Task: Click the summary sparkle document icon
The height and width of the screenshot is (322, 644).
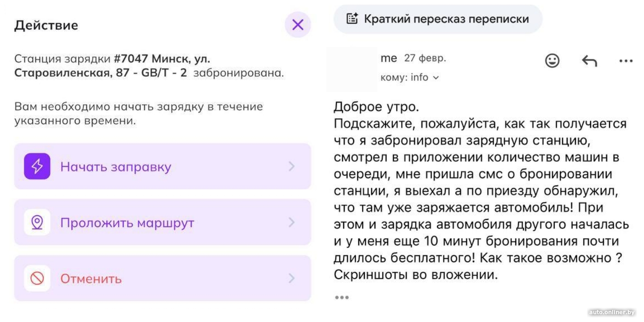Action: click(x=352, y=19)
